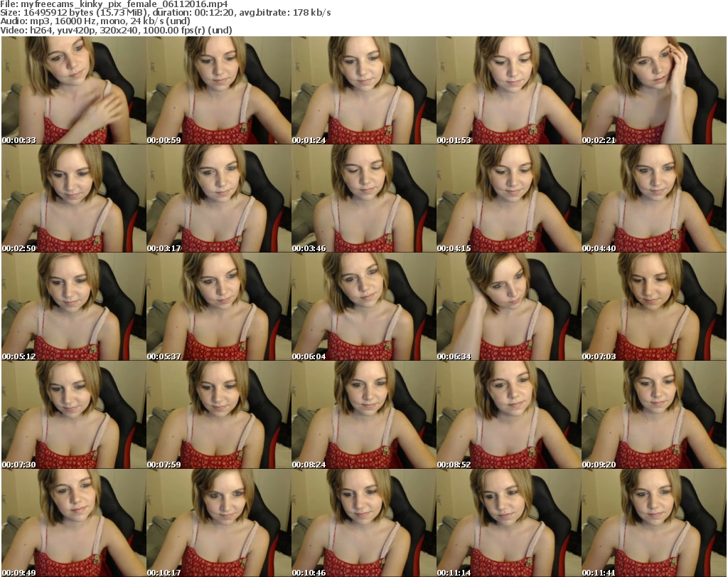
Task: Click the thumbnail at 00:09:49
Action: pos(74,523)
